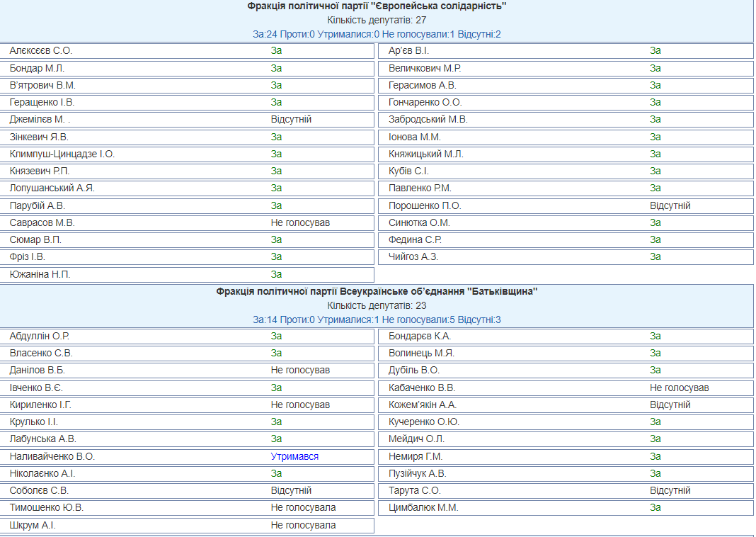Click the name Абдуллін О.Р.

pos(40,337)
